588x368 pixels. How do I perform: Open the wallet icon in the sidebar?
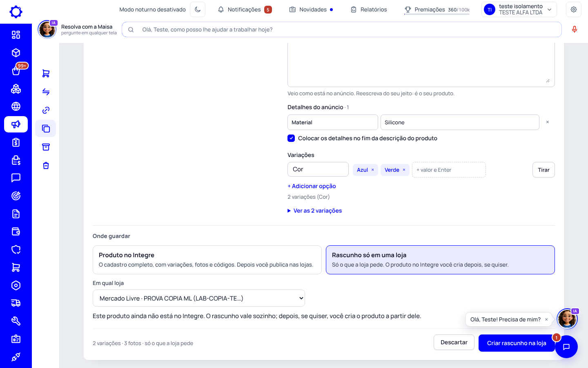[16, 232]
